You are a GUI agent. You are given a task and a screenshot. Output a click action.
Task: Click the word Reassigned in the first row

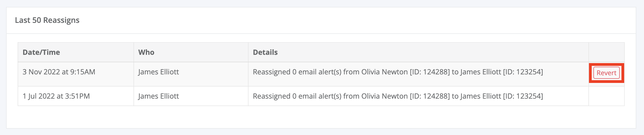pyautogui.click(x=272, y=72)
